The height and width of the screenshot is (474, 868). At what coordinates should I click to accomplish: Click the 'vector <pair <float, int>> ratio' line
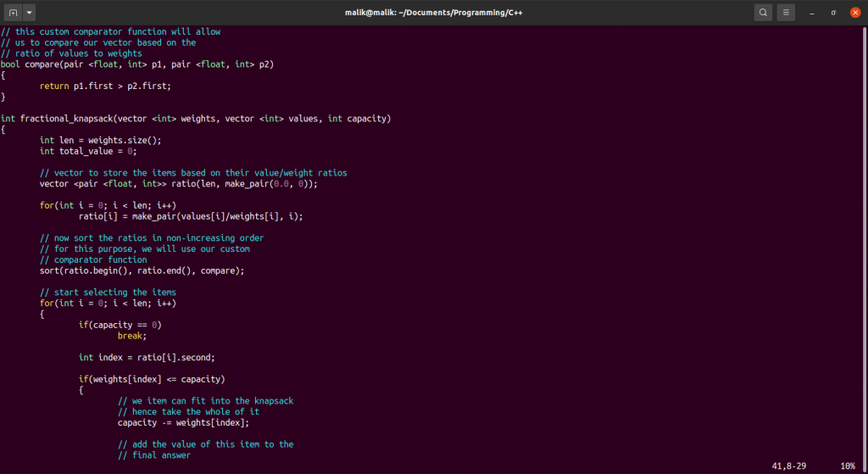pos(179,184)
